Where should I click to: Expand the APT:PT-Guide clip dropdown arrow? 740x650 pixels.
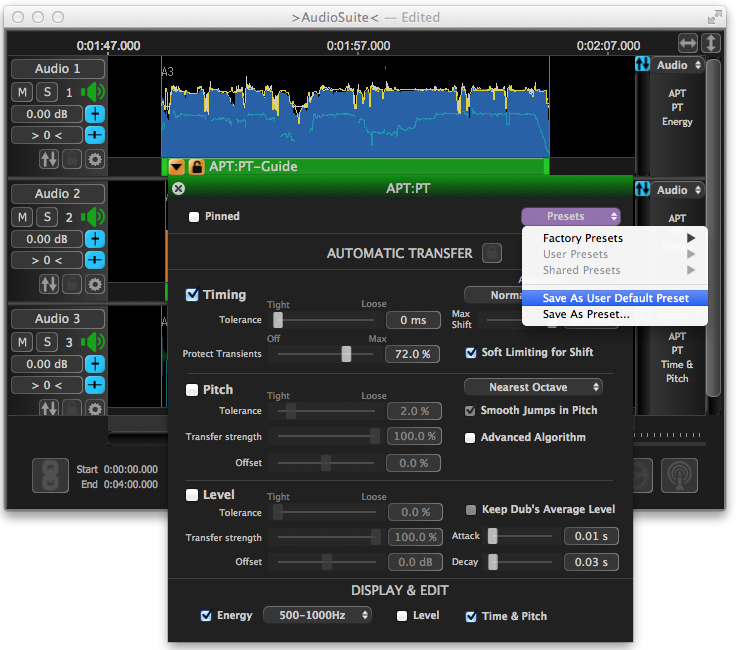click(x=176, y=167)
